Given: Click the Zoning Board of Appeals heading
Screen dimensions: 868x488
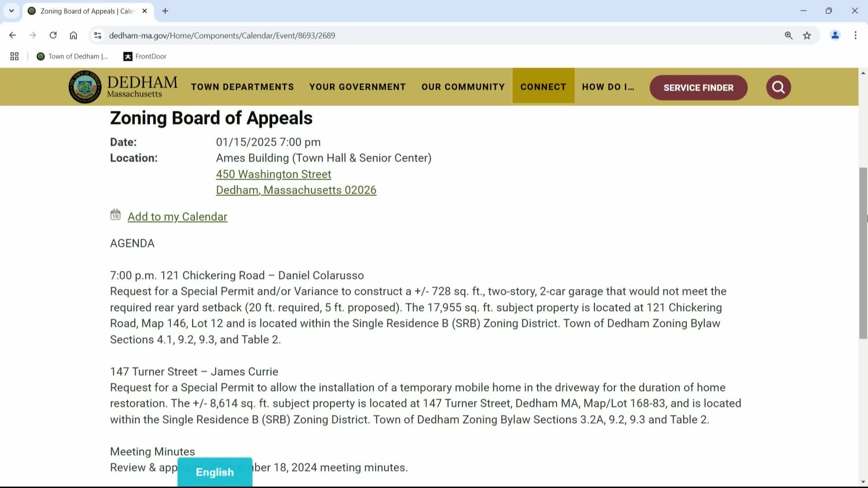Looking at the screenshot, I should tap(211, 118).
